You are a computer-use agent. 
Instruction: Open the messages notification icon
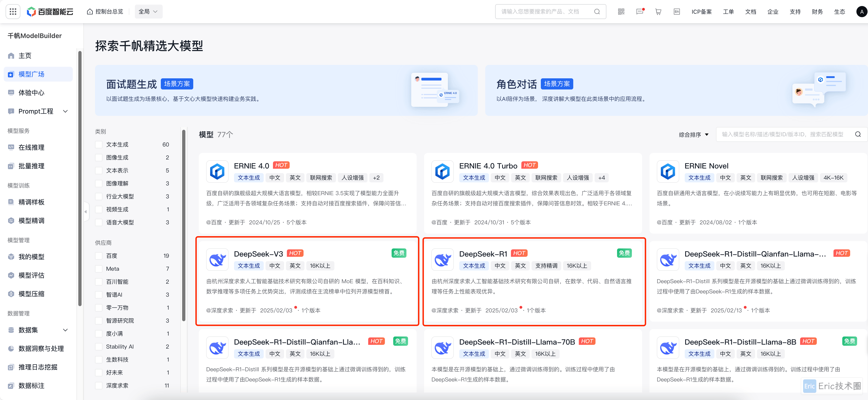640,11
